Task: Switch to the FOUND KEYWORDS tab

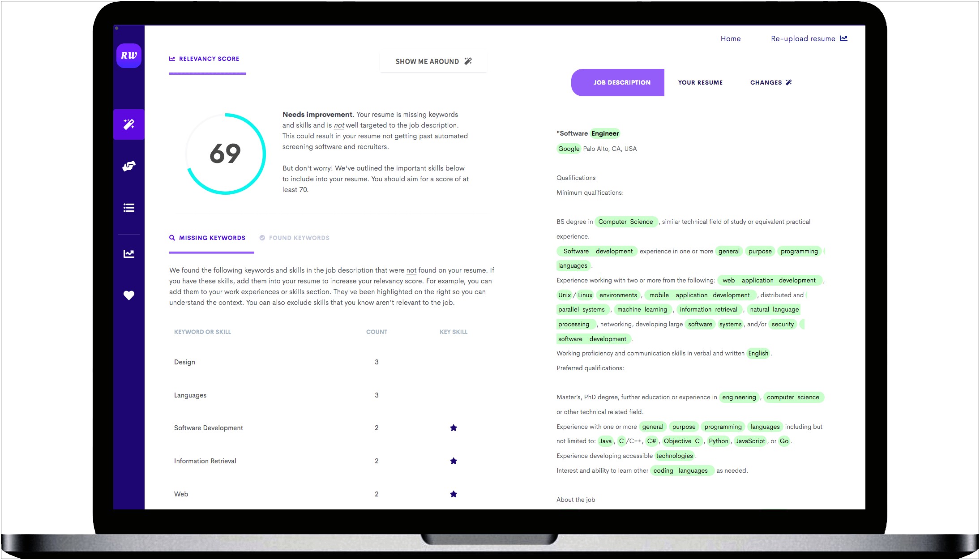Action: pos(294,238)
